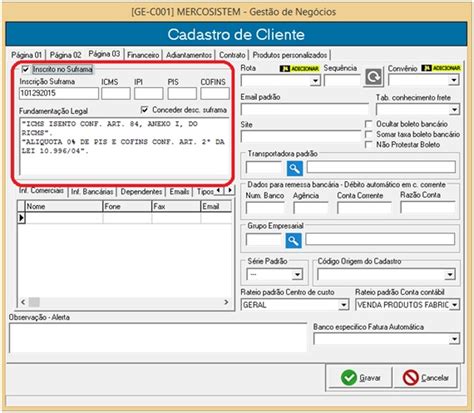474x413 pixels.
Task: Switch to the Página 02 tab
Action: (65, 55)
